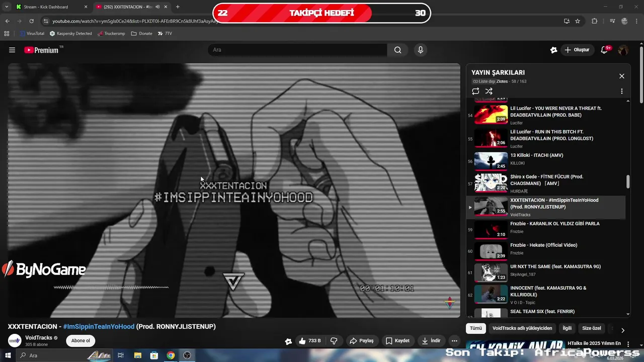Click İndir download button
Screen dimensions: 644x362
pyautogui.click(x=431, y=341)
